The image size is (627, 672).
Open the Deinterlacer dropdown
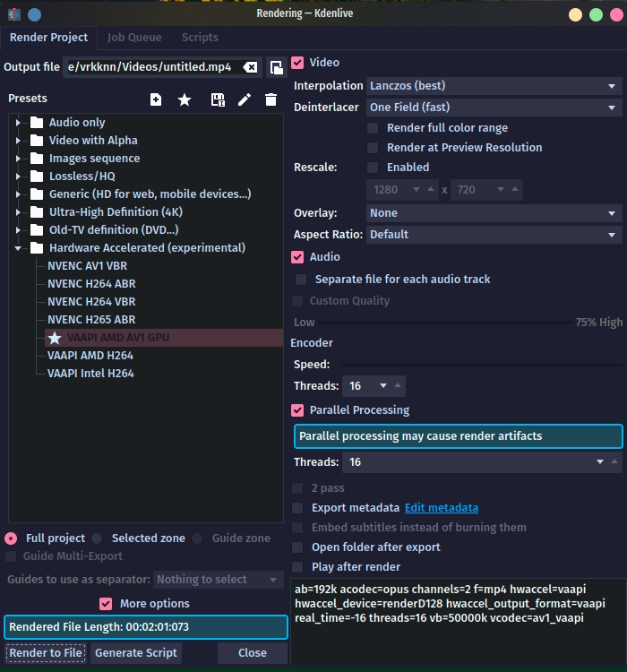(x=494, y=108)
